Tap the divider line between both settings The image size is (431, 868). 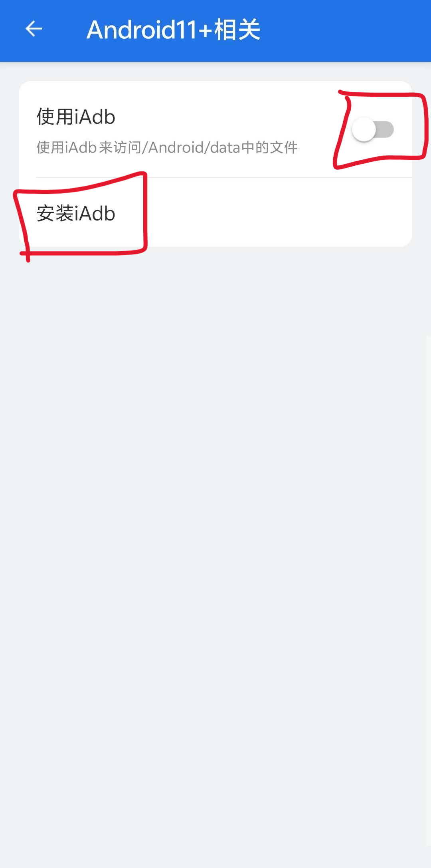click(x=223, y=177)
